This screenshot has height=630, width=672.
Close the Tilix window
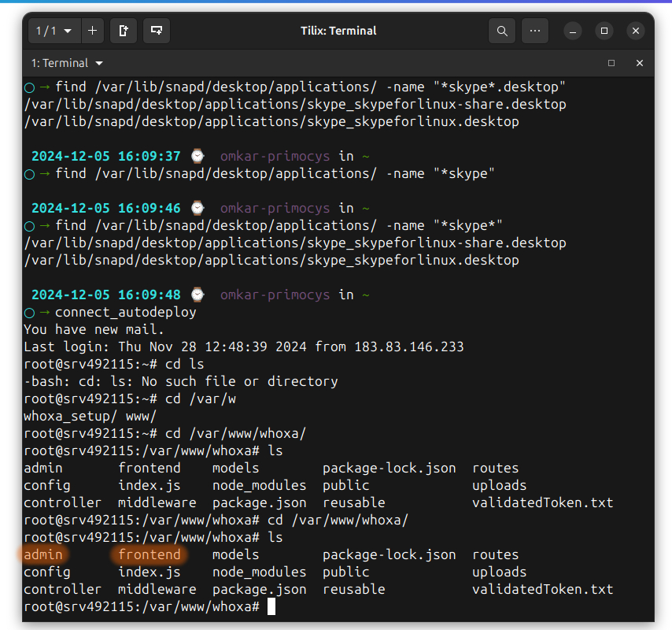636,31
